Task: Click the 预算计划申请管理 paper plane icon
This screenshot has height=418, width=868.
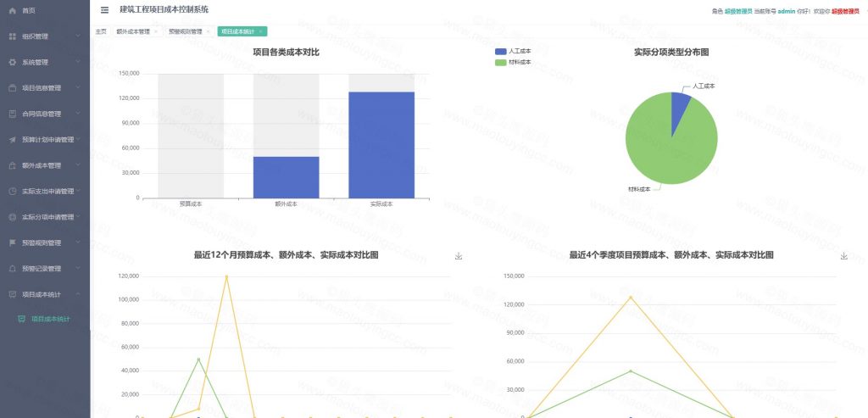Action: click(12, 140)
